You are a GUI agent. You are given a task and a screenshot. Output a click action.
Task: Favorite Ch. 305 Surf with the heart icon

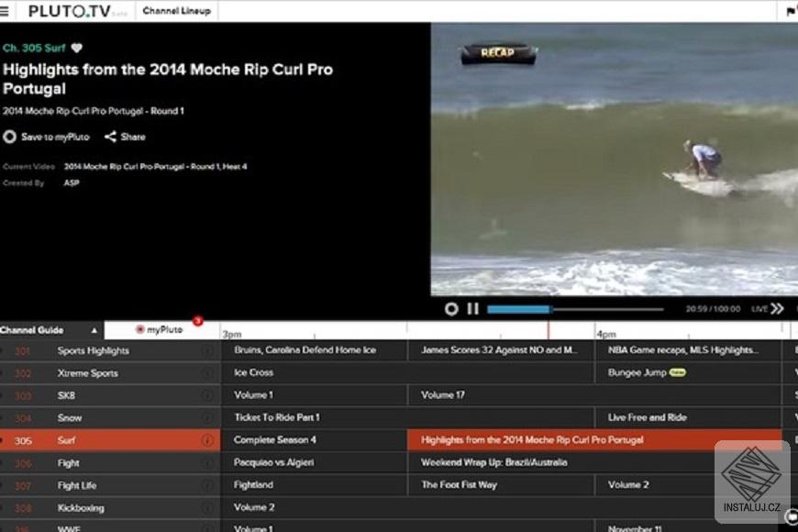pos(76,49)
